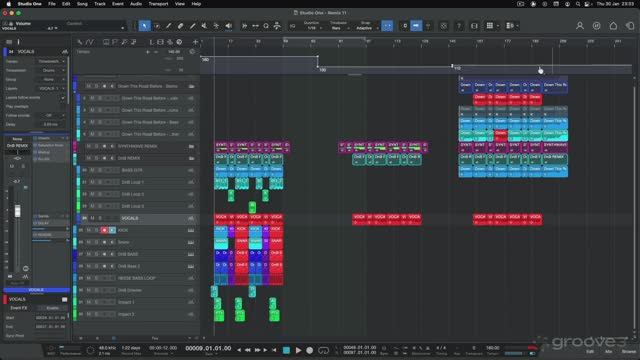Click the user account icon
640x360 pixels.
pyautogui.click(x=580, y=26)
